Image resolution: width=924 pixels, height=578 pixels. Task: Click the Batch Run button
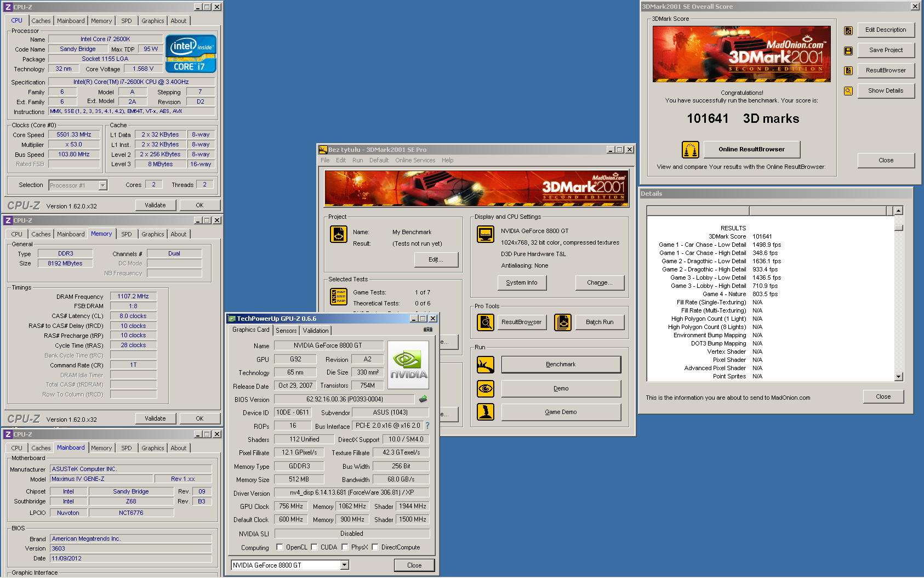pyautogui.click(x=600, y=322)
